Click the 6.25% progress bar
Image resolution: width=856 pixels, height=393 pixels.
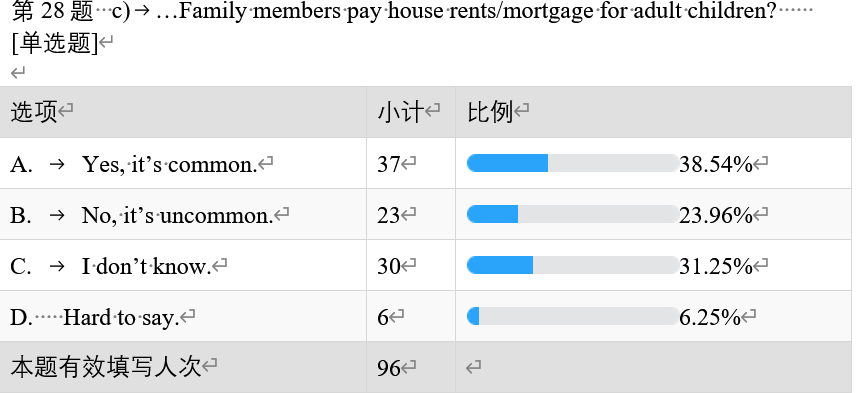click(573, 316)
